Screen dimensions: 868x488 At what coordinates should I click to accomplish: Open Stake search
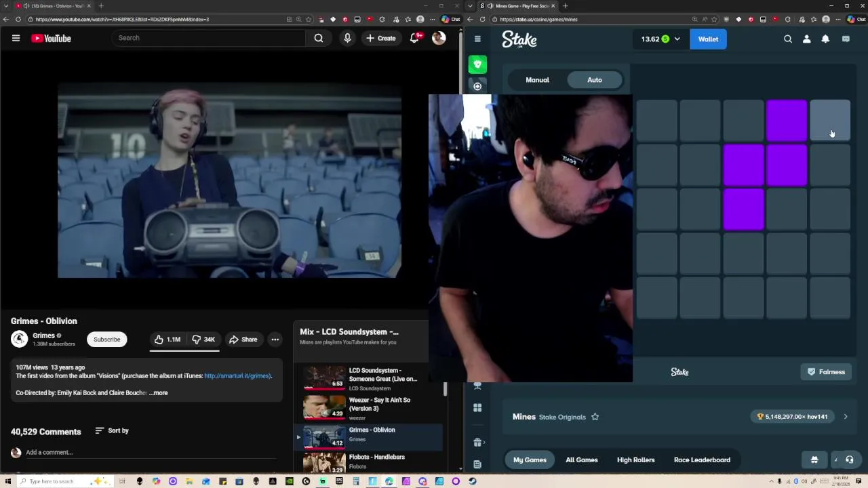click(x=788, y=39)
